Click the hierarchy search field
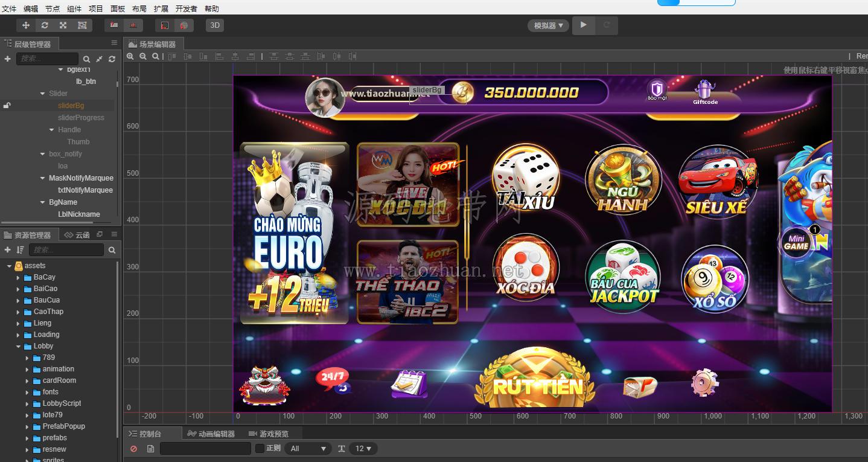 pyautogui.click(x=47, y=59)
